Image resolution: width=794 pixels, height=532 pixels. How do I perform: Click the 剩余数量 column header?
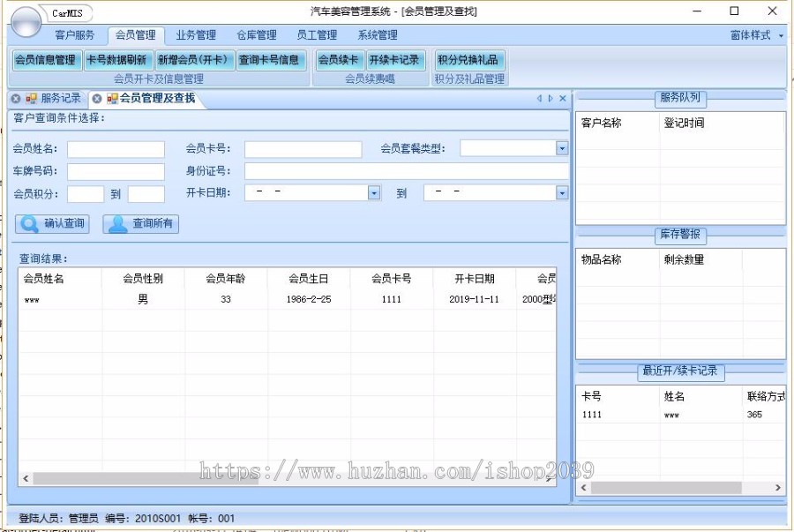pyautogui.click(x=684, y=259)
